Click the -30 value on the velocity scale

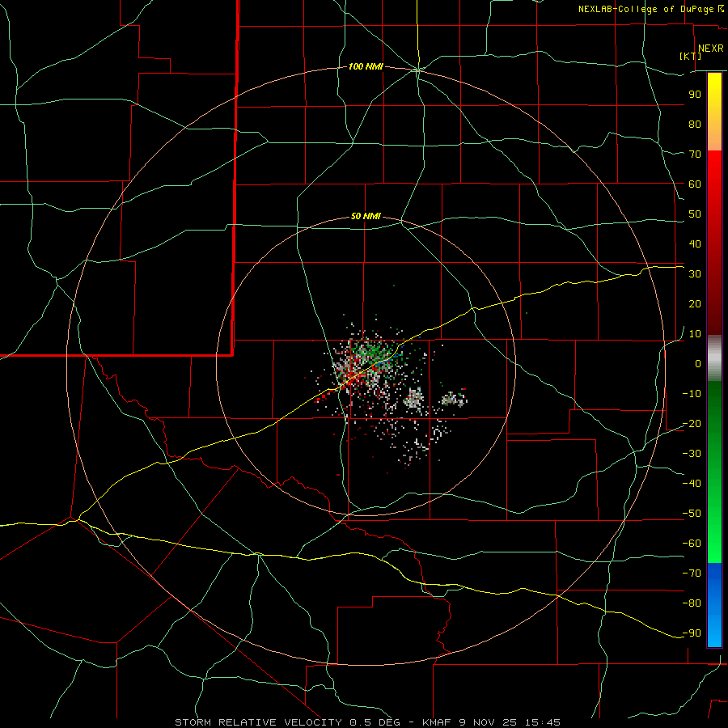coord(692,454)
